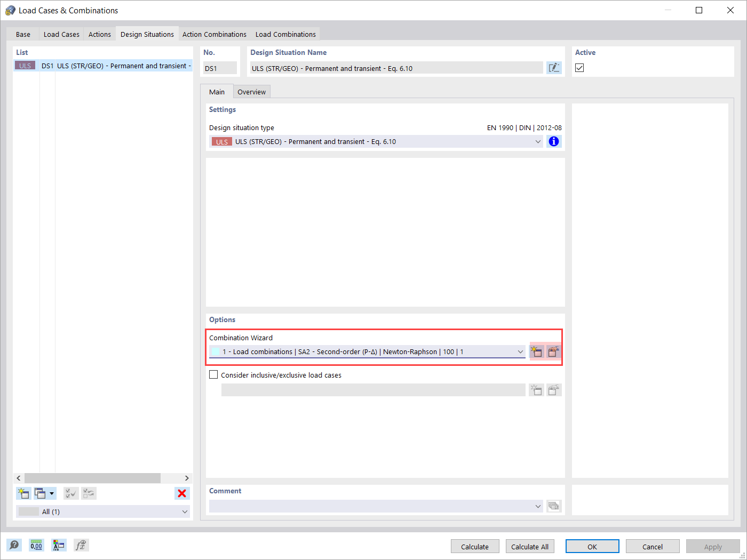
Task: Click the new design situation icon in the list toolbar
Action: pos(23,493)
